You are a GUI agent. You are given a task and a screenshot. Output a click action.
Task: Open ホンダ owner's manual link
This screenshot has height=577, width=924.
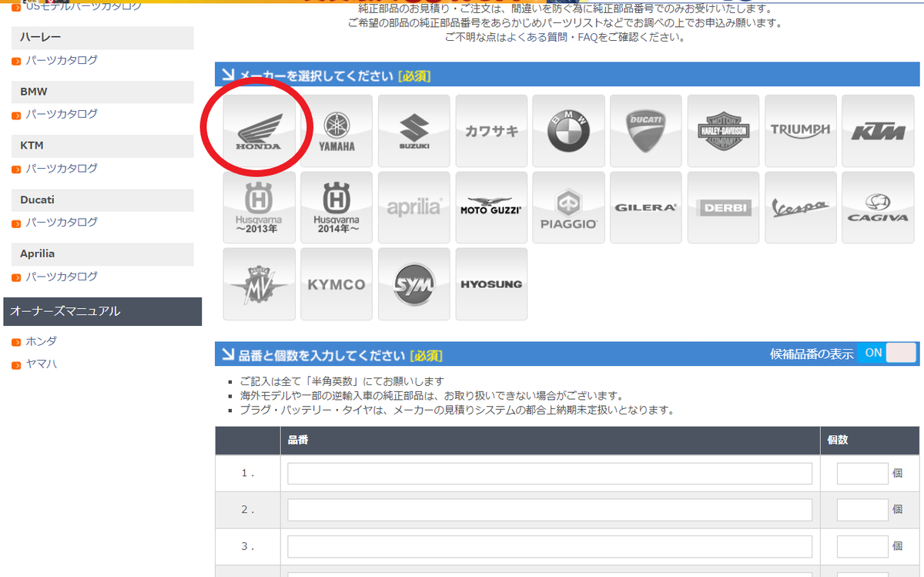click(42, 340)
